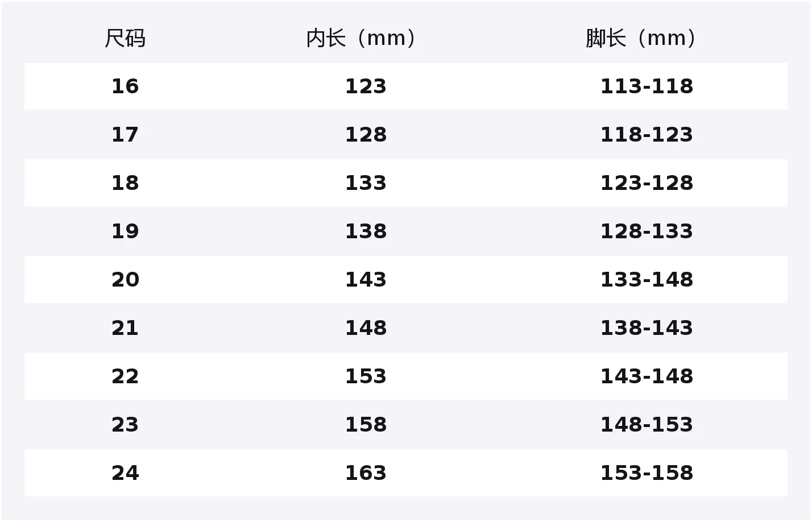
Task: Select size 18 cell
Action: coord(125,183)
